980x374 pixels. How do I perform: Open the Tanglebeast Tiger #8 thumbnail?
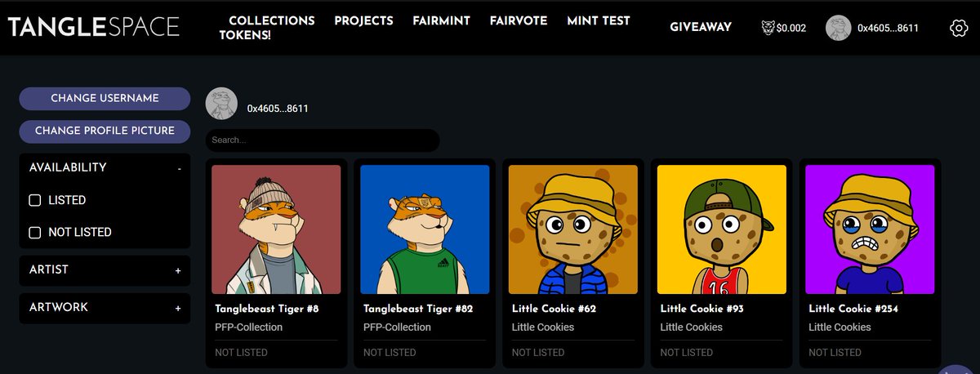[276, 229]
